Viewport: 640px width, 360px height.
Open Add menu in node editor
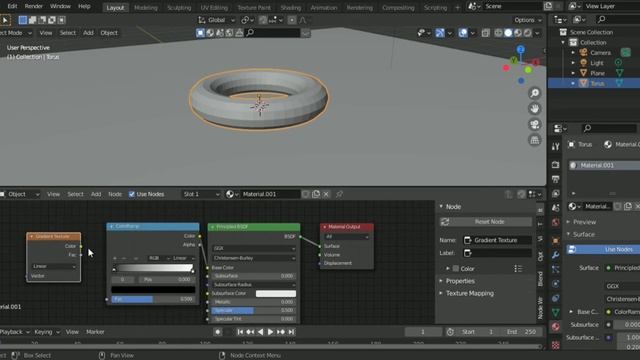click(x=96, y=194)
